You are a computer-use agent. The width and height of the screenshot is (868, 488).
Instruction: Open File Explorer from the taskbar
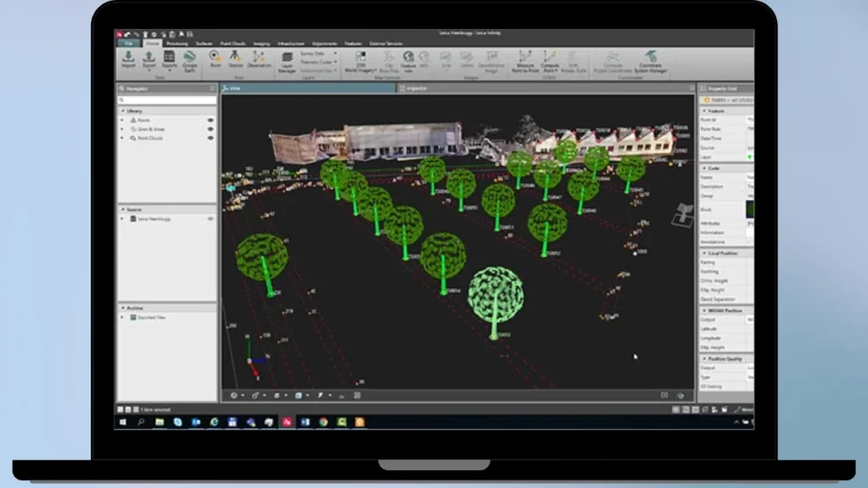[x=159, y=422]
